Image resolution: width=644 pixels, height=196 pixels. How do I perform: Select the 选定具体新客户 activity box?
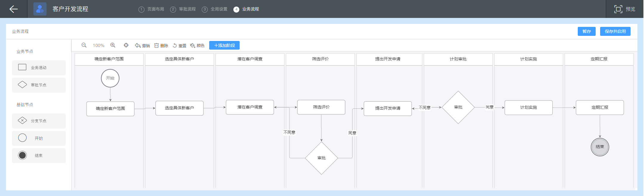[x=179, y=108]
